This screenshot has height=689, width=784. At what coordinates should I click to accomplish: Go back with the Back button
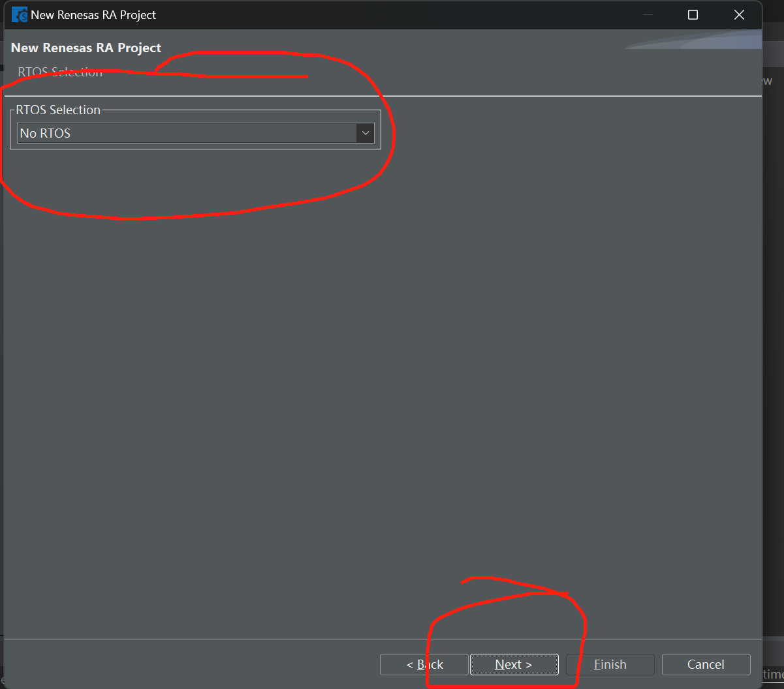[x=424, y=664]
